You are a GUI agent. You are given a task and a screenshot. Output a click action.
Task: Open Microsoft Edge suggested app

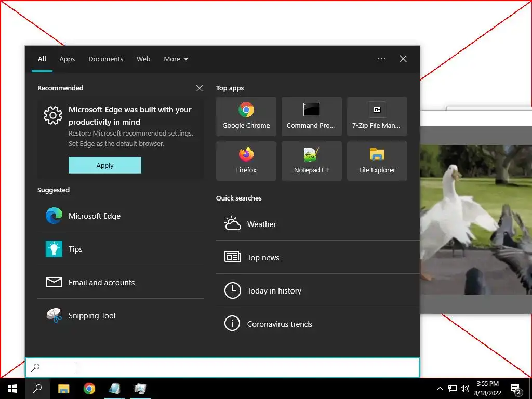(121, 216)
